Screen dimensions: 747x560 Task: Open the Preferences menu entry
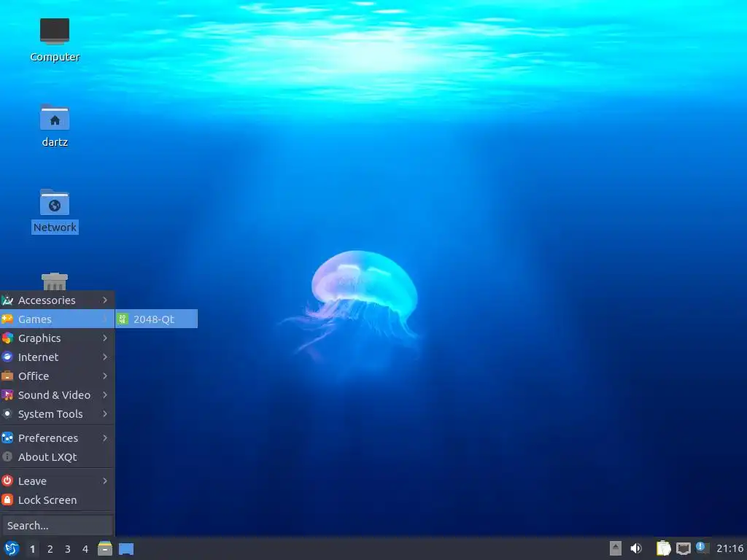click(x=57, y=438)
